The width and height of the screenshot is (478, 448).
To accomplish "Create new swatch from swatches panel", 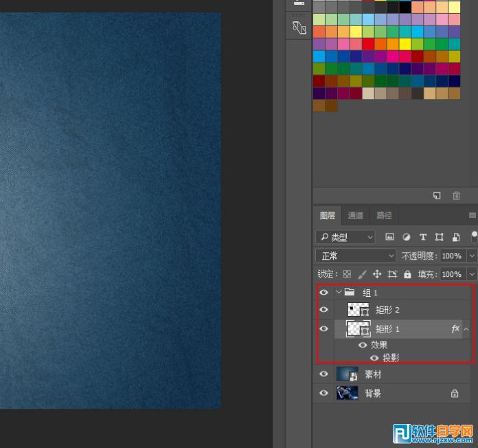I will pos(437,196).
